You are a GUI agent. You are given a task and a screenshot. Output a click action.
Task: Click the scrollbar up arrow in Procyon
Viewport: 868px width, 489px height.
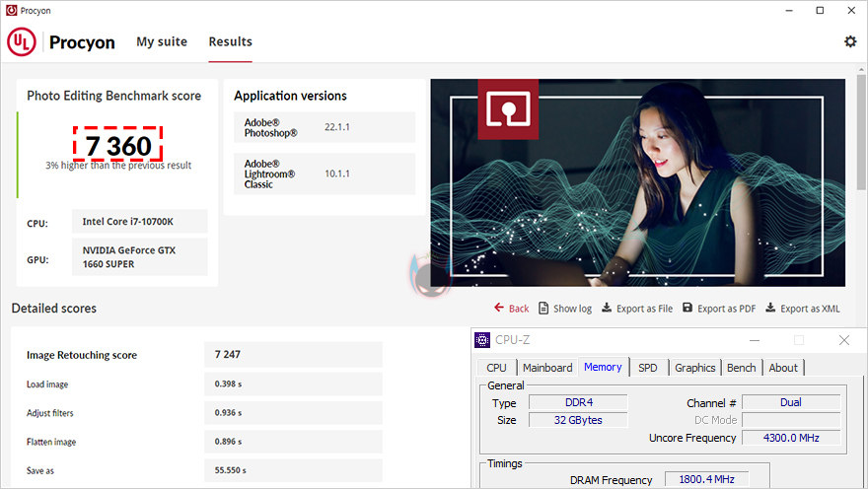(x=861, y=70)
